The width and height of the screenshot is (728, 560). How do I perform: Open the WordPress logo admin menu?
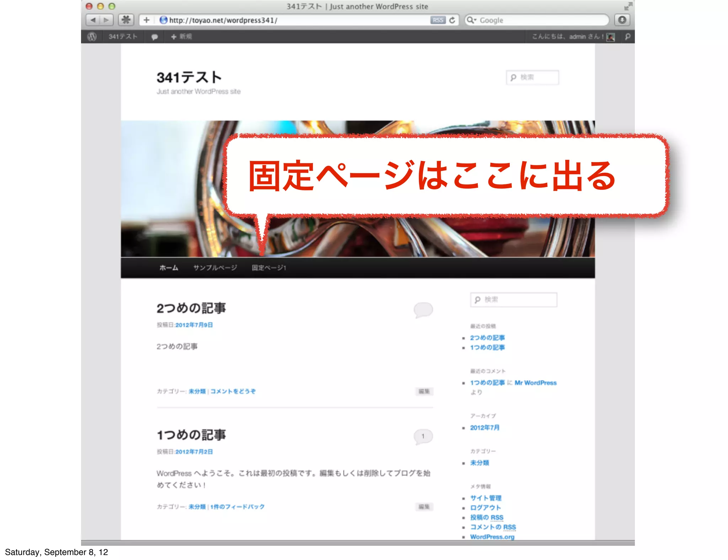pyautogui.click(x=92, y=37)
